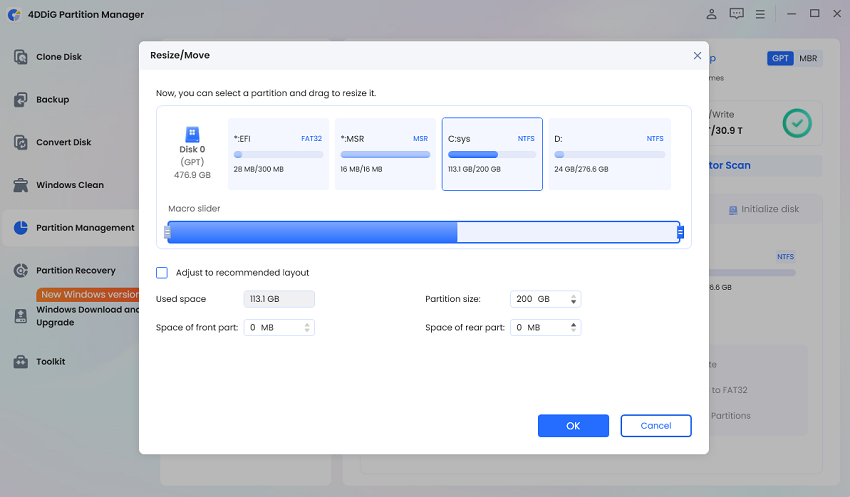Click NTFS label on C:sys card

coord(526,139)
